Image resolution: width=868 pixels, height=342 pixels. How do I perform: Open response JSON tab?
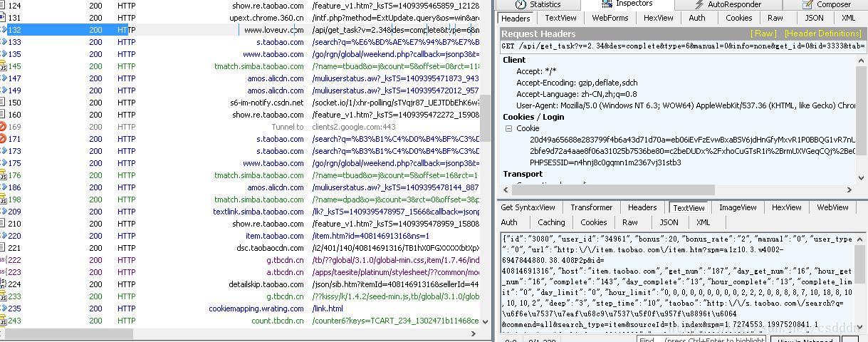669,222
